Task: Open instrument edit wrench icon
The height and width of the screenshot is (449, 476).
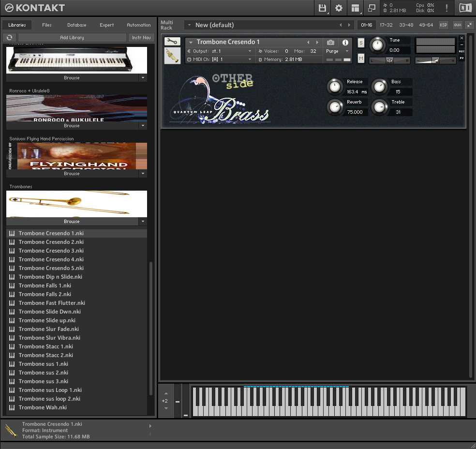Action: 172,42
